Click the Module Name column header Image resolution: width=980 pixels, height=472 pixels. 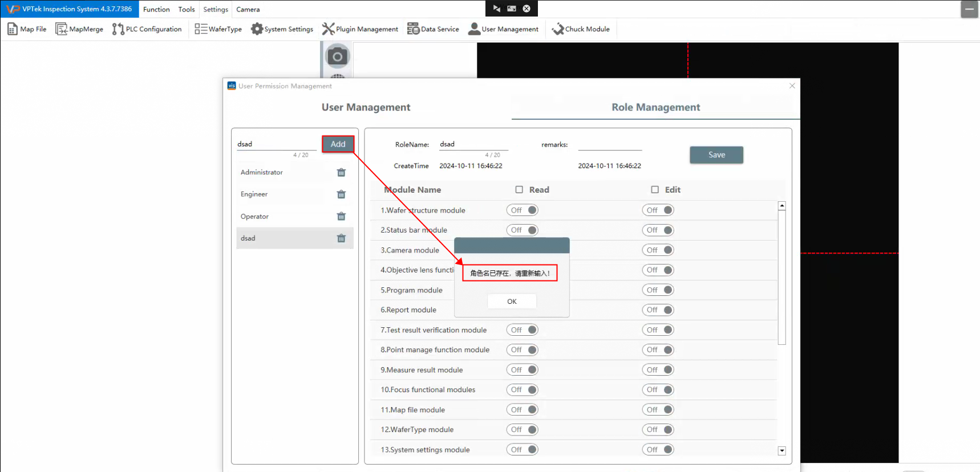[412, 190]
